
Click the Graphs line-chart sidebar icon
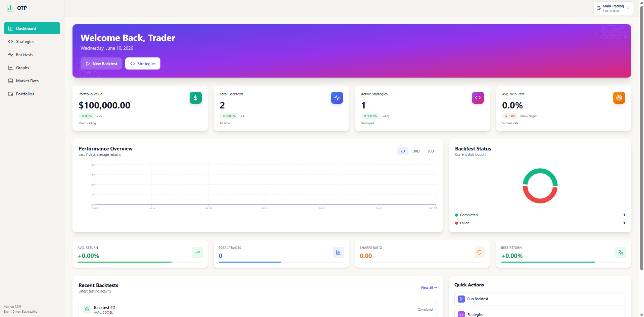(x=10, y=67)
